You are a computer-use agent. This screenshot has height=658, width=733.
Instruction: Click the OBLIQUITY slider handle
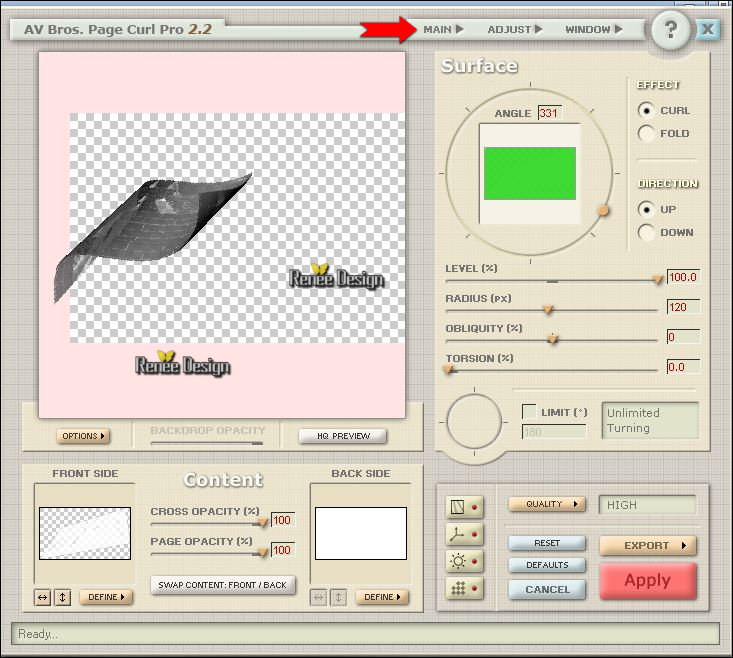click(553, 339)
